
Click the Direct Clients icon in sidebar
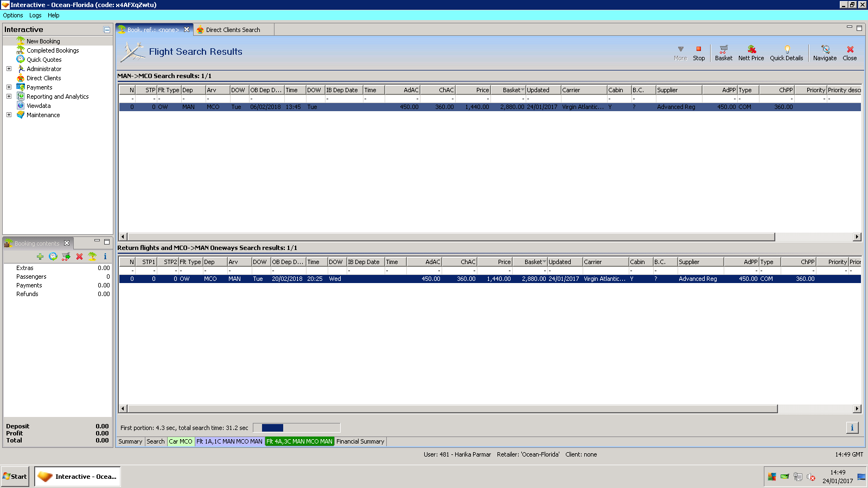click(x=21, y=78)
